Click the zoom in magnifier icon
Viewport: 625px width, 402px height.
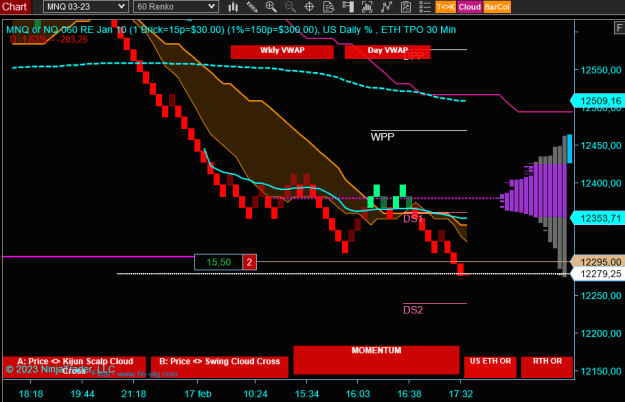pyautogui.click(x=271, y=7)
